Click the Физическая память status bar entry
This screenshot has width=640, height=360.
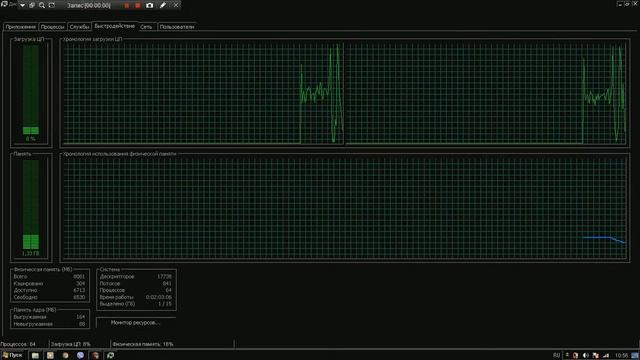(x=143, y=344)
